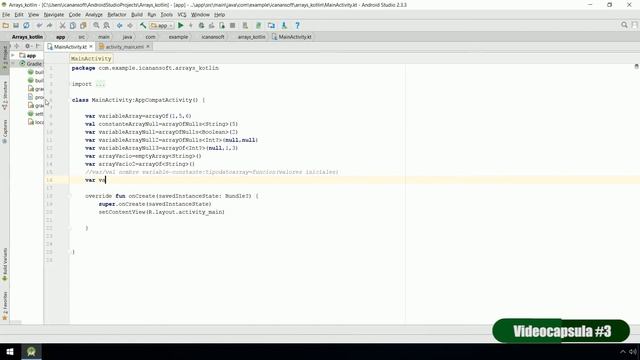
Task: Click the app breadcrumb in navigation bar
Action: 60,37
